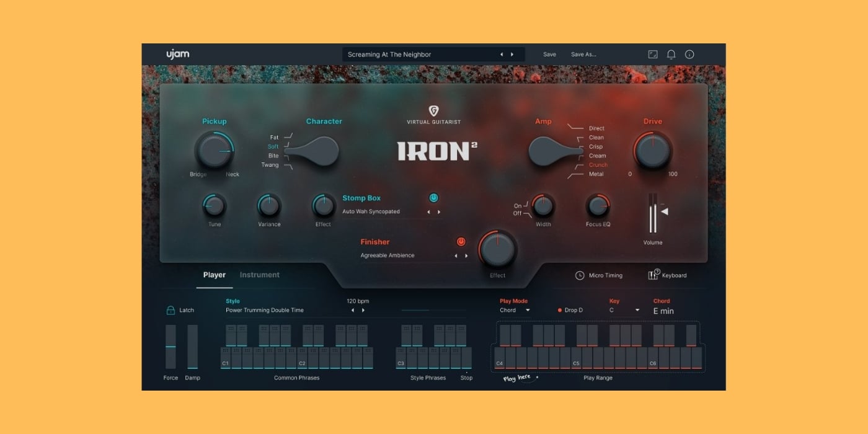Select Metal amp
The width and height of the screenshot is (868, 434).
coord(596,174)
